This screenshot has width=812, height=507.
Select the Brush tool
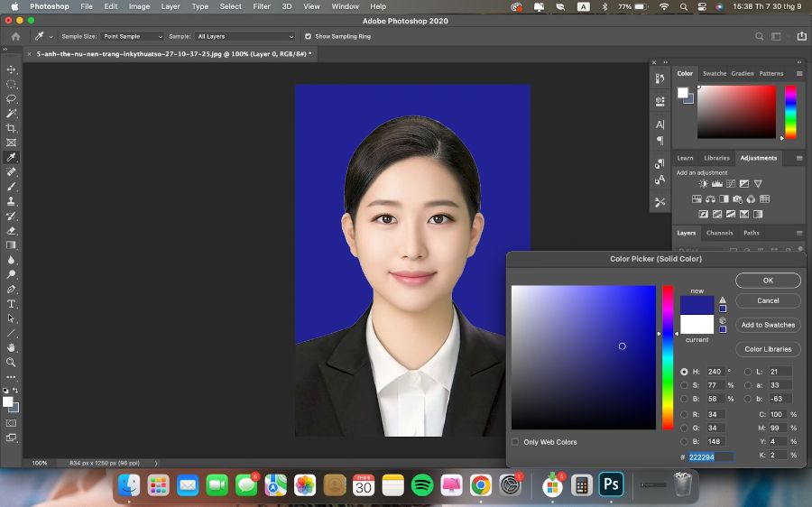11,187
